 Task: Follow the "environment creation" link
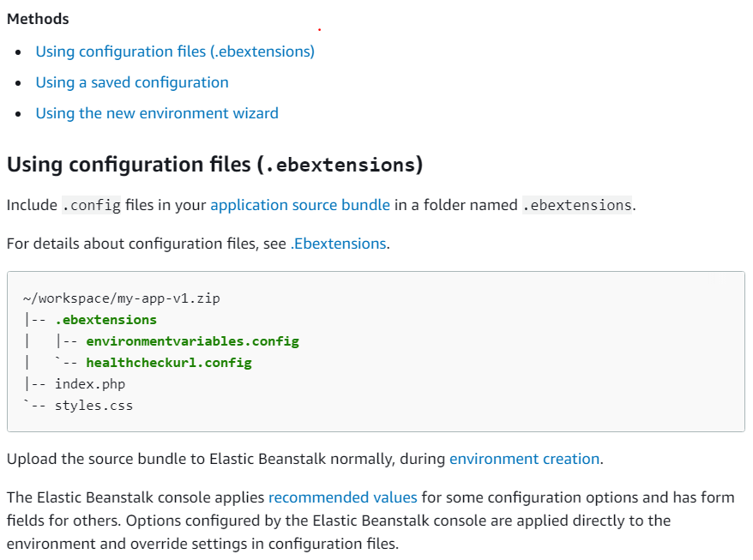point(524,459)
